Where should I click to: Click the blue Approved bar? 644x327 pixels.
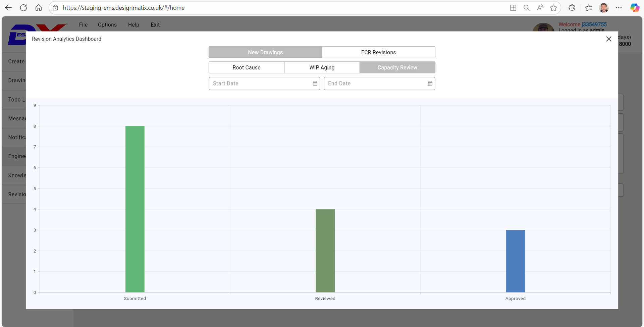515,261
